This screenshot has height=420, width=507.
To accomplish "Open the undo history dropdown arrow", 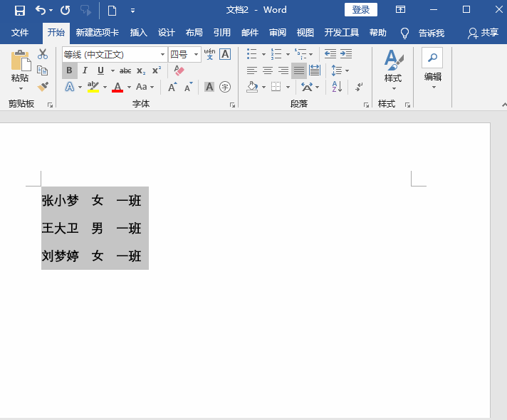I will click(x=51, y=11).
